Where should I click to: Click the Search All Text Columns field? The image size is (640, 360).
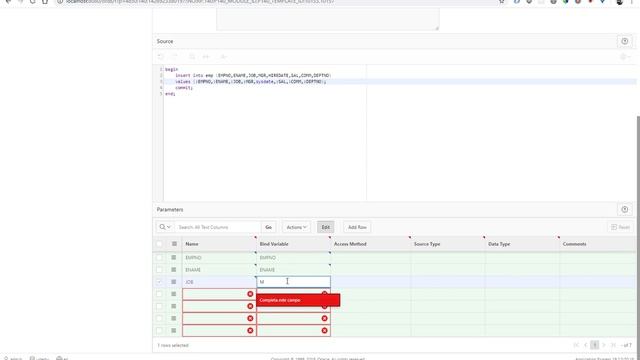(218, 227)
